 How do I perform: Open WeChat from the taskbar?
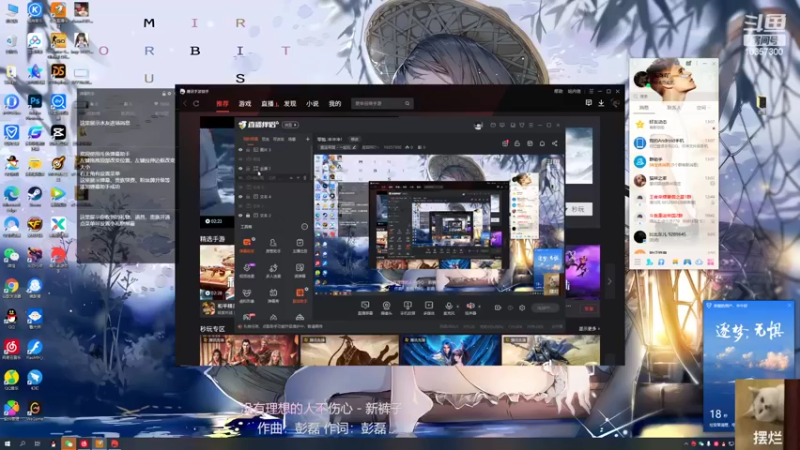click(x=68, y=444)
